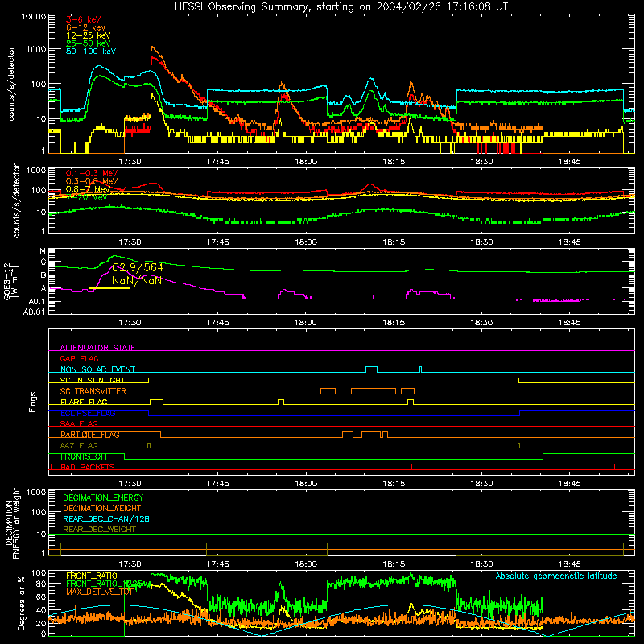Image resolution: width=644 pixels, height=644 pixels.
Task: Select the 'PARTICLE_FLAG' flag label
Action: (x=90, y=435)
